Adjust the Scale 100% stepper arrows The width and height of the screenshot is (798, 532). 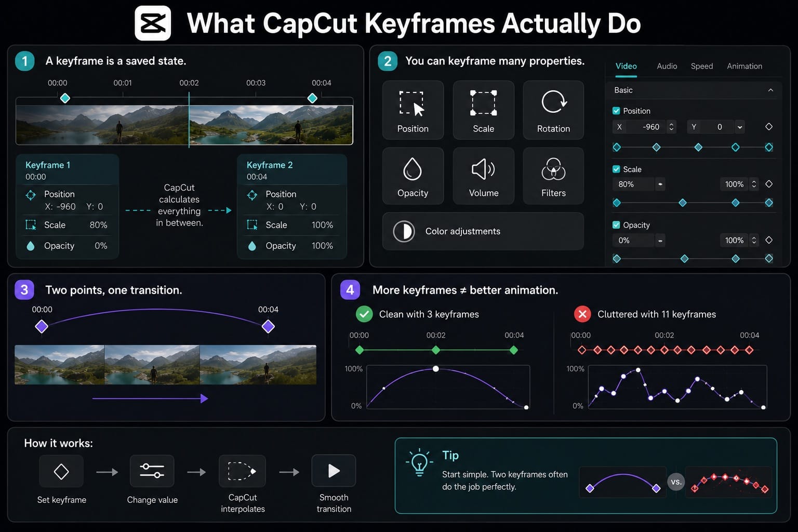click(754, 184)
